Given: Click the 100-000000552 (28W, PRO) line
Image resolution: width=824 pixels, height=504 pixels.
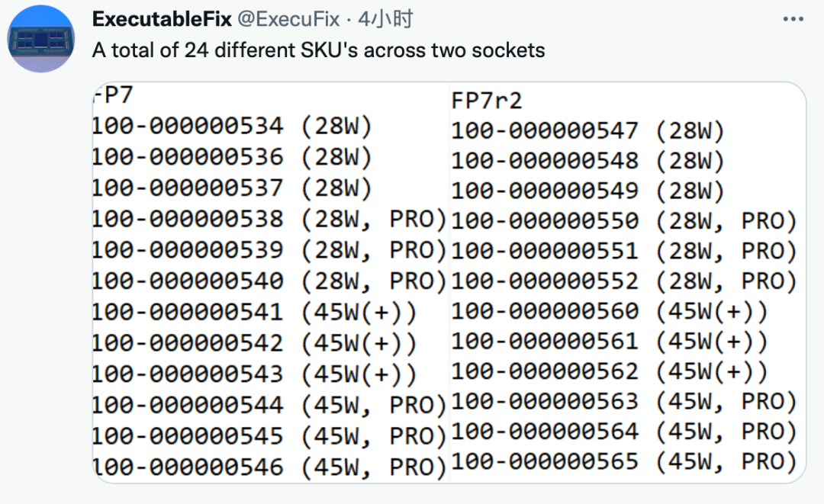Looking at the screenshot, I should pos(624,281).
